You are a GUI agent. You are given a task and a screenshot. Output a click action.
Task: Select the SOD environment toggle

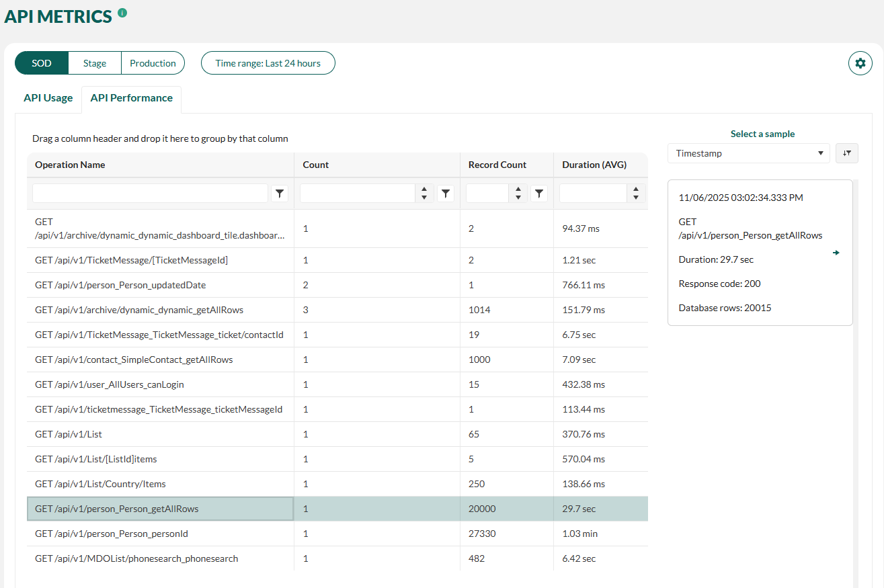tap(42, 63)
